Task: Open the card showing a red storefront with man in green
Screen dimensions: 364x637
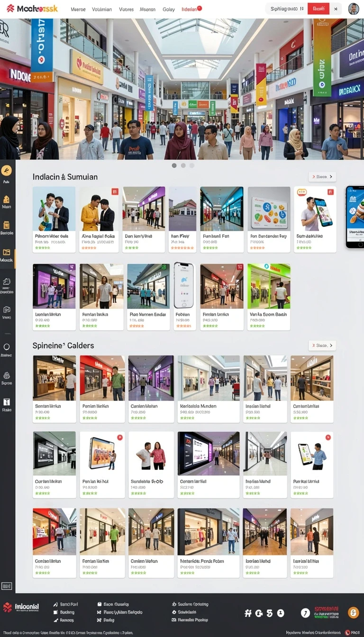Action: click(102, 389)
